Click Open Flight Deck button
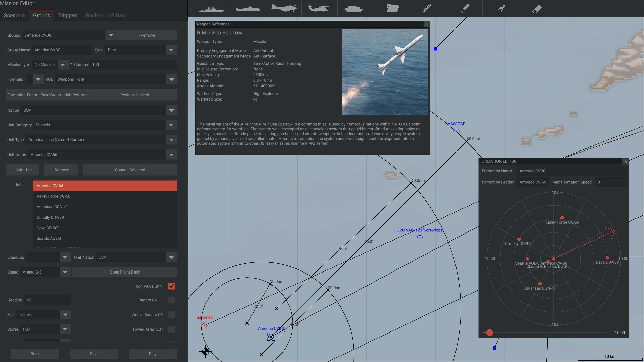 click(125, 272)
